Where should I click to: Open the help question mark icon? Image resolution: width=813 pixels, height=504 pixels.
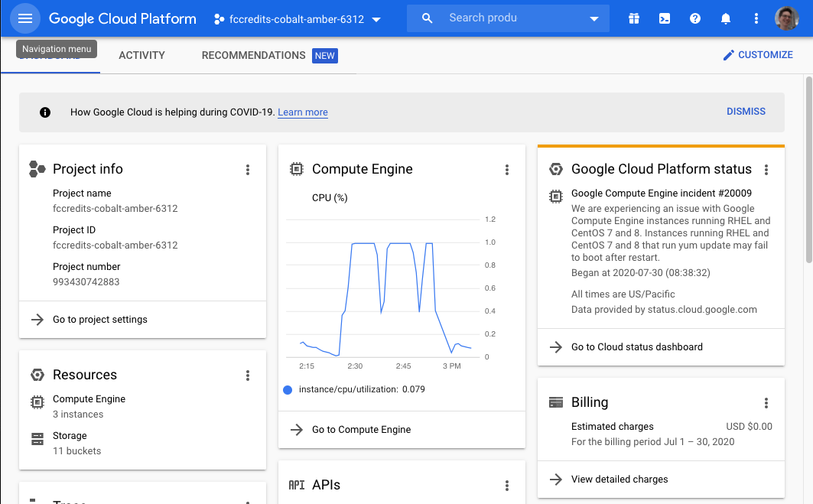point(695,18)
